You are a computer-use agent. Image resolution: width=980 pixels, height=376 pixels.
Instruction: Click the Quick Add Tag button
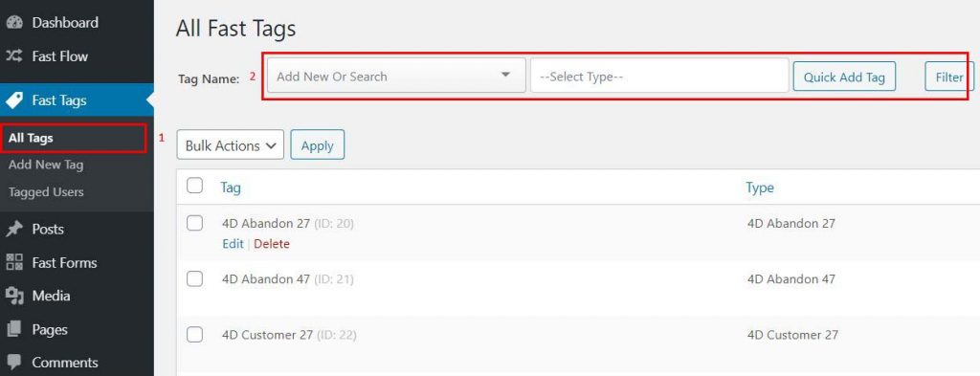pyautogui.click(x=844, y=77)
